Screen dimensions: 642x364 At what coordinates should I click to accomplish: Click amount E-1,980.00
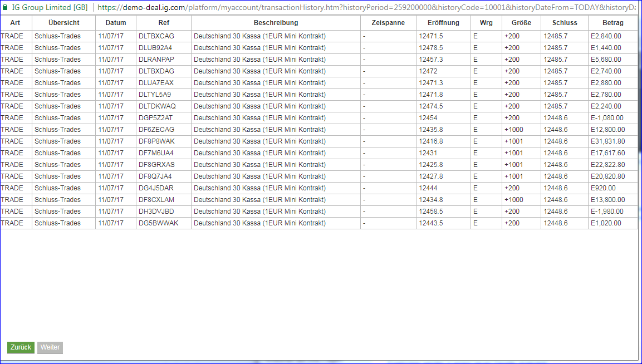tap(607, 211)
